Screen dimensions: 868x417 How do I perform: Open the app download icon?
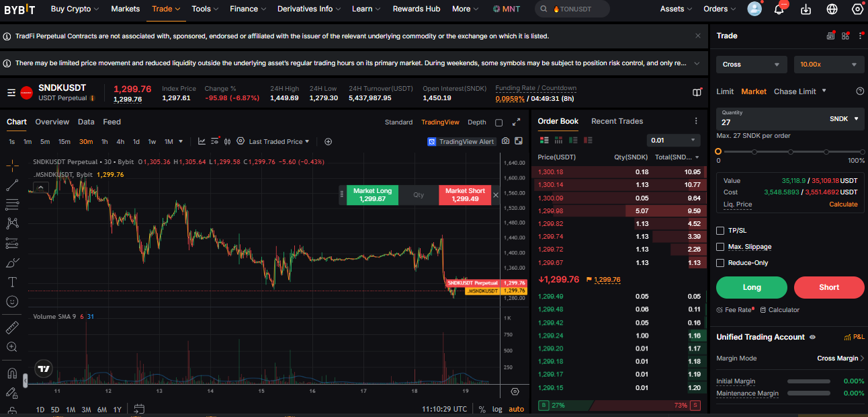coord(806,9)
